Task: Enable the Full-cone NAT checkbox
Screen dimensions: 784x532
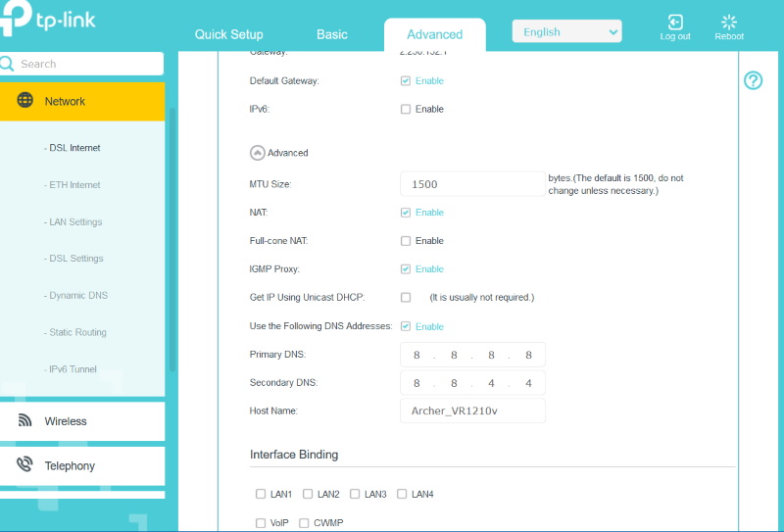Action: pyautogui.click(x=406, y=241)
